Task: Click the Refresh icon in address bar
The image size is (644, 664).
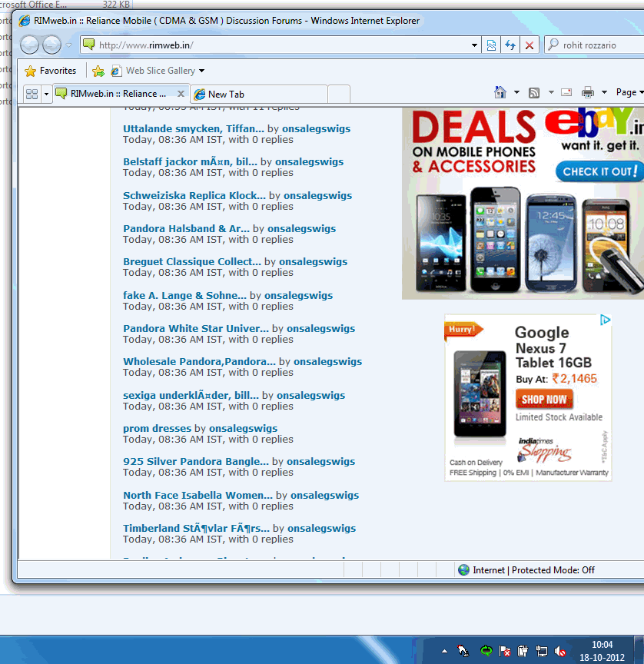Action: (510, 45)
